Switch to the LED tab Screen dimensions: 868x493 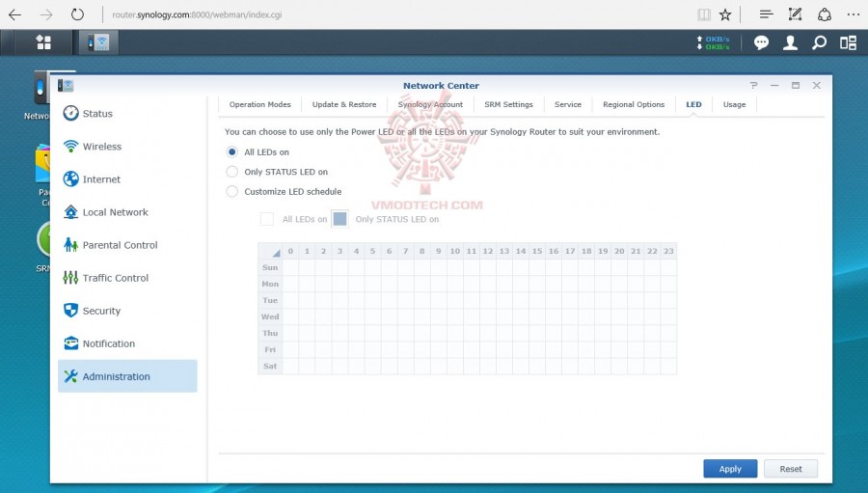pos(693,104)
